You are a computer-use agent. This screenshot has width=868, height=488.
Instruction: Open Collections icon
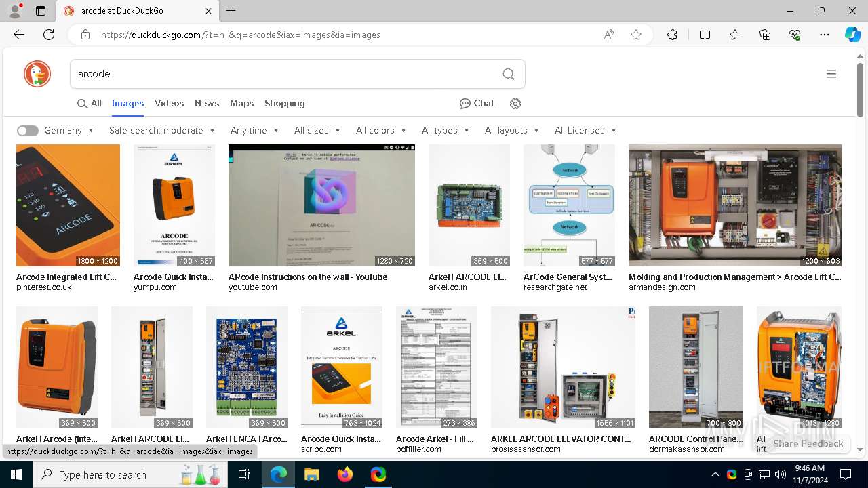click(765, 35)
